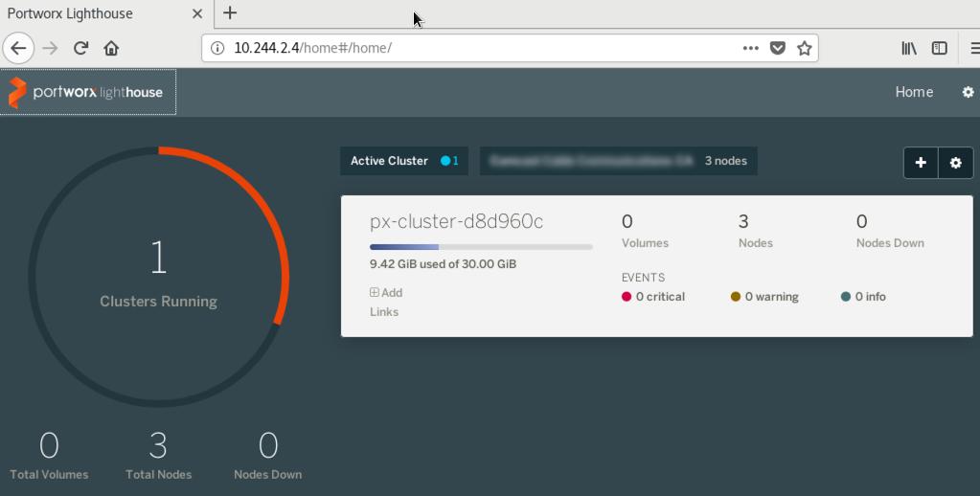Select the blurred 3 nodes tab

pyautogui.click(x=618, y=161)
